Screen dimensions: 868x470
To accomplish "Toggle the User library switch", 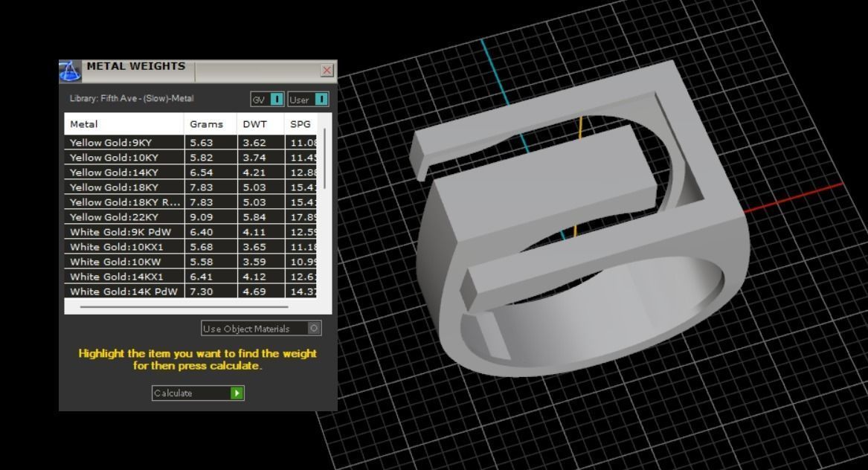I will 309,99.
